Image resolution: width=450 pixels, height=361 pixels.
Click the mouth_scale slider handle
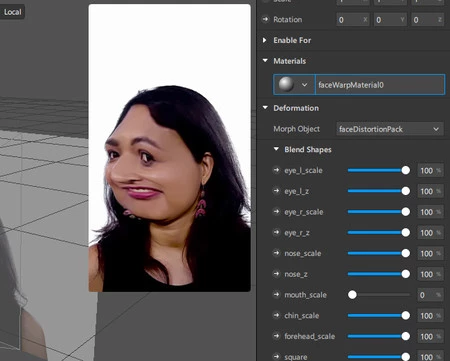tap(352, 295)
